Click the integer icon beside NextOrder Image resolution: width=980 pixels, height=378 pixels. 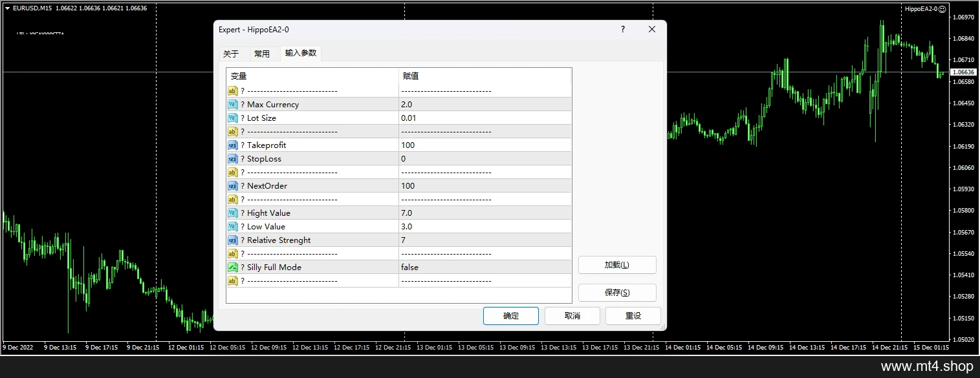[233, 186]
